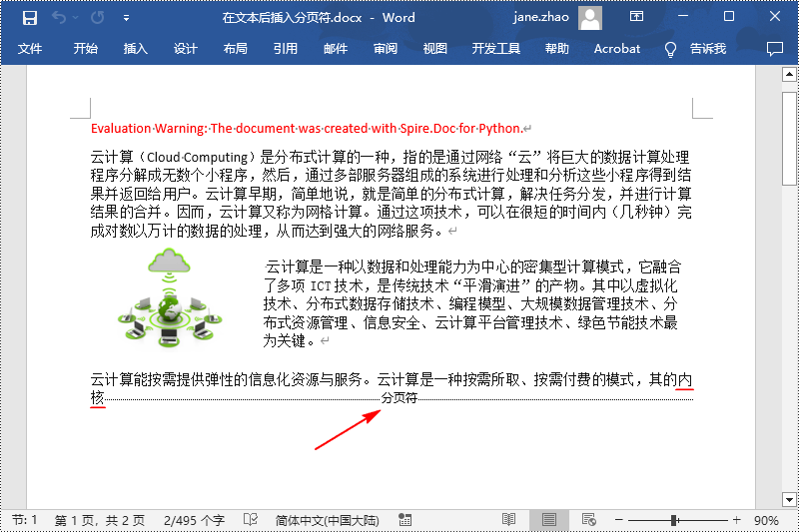Select the 邮件 ribbon tab
This screenshot has width=799, height=532.
[x=336, y=49]
